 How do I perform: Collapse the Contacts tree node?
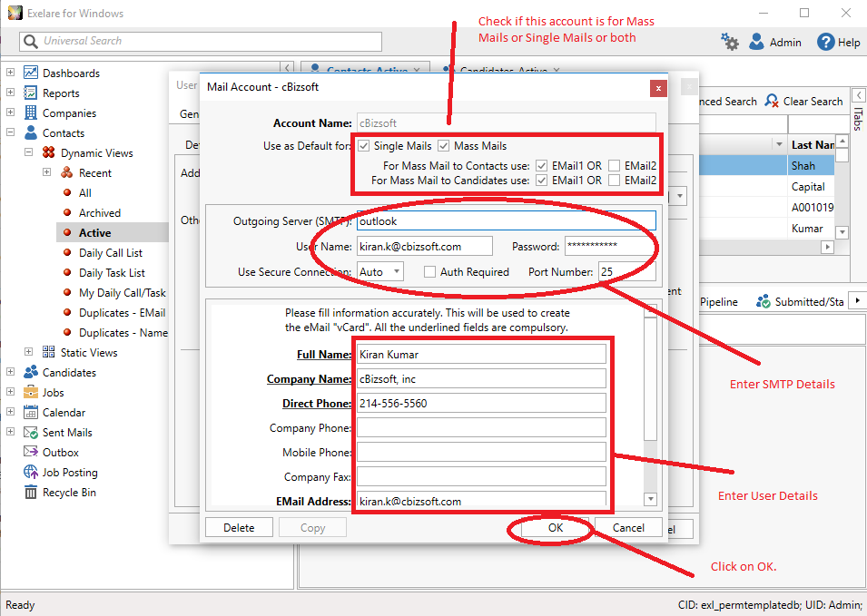pyautogui.click(x=11, y=132)
